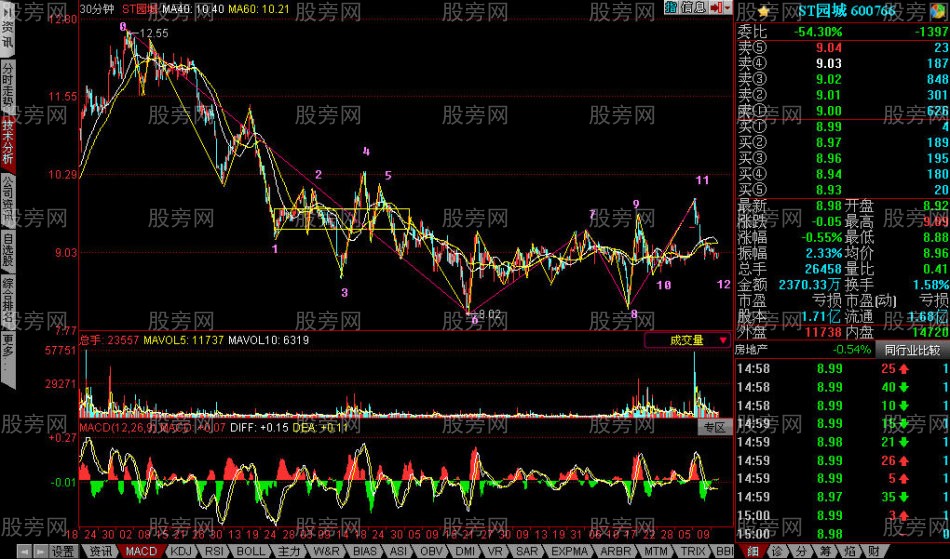Select the 分 tab at bottom right
The image size is (950, 559).
pos(802,552)
